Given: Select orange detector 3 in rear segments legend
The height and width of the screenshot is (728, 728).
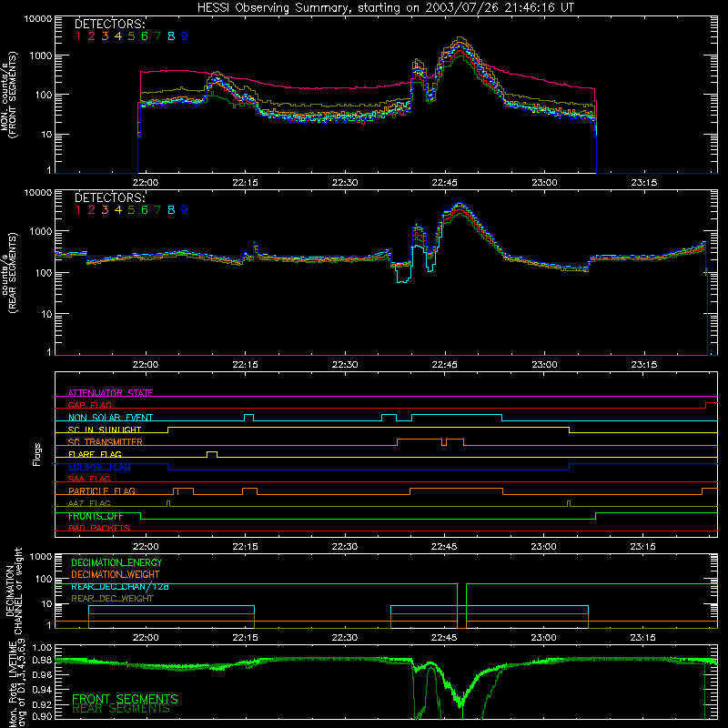Looking at the screenshot, I should [x=105, y=210].
